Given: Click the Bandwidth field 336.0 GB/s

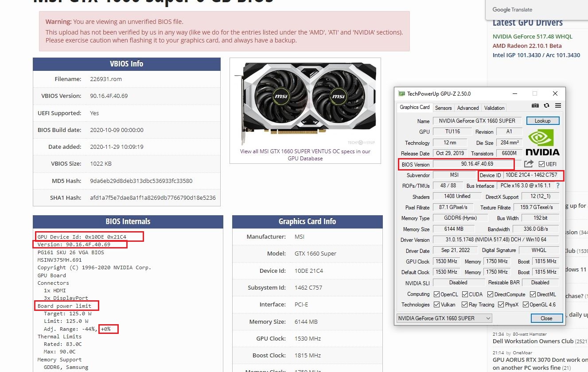Looking at the screenshot, I should [x=536, y=229].
